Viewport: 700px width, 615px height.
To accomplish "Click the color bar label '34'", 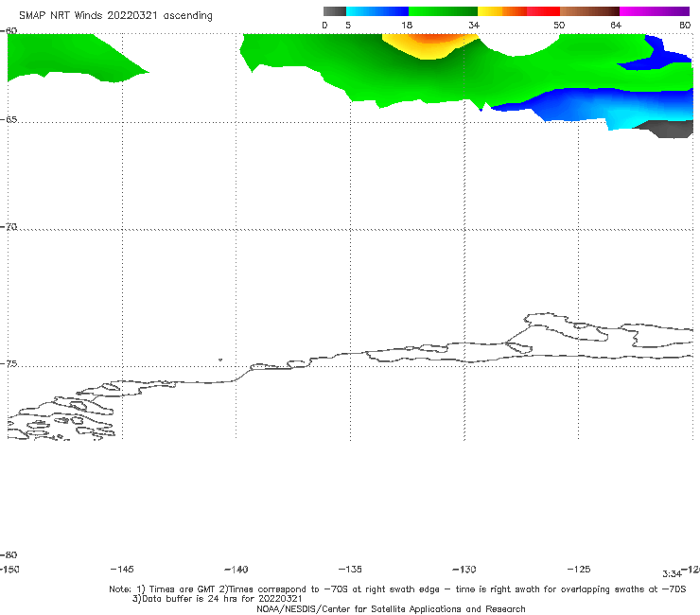I will 474,25.
